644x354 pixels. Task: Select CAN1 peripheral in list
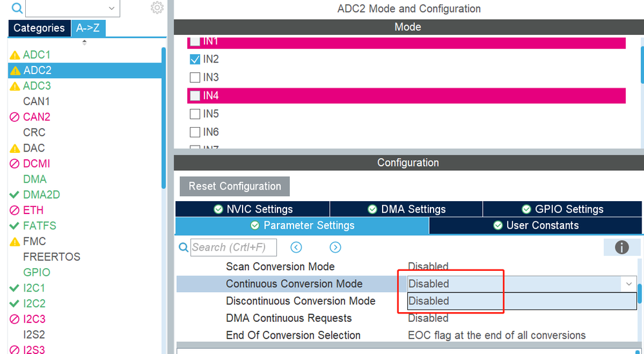tap(36, 101)
